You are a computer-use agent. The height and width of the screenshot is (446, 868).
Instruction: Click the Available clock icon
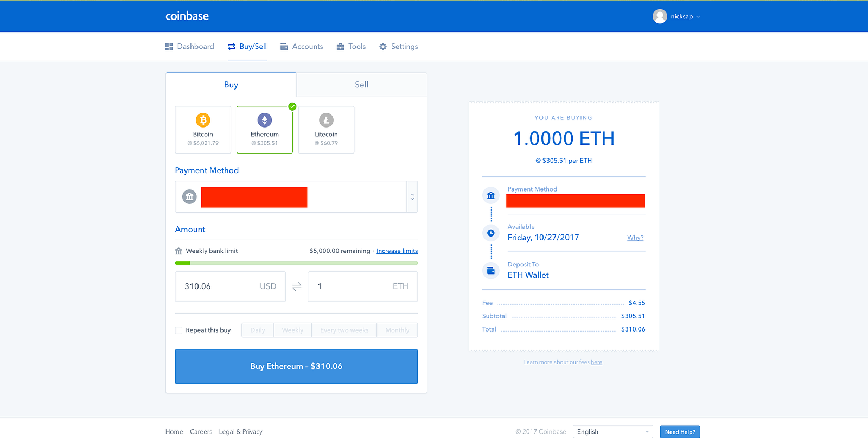(x=491, y=233)
